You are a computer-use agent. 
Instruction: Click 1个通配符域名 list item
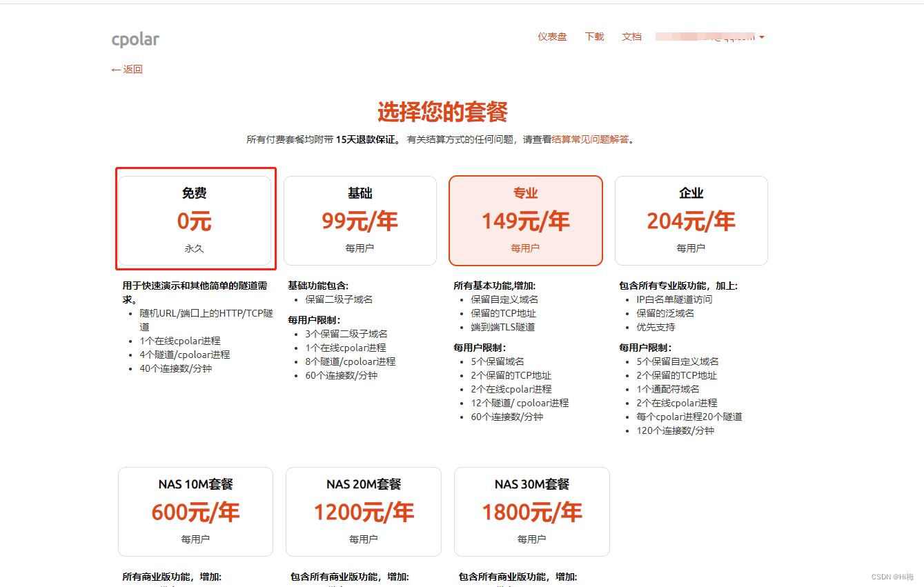[x=667, y=389]
